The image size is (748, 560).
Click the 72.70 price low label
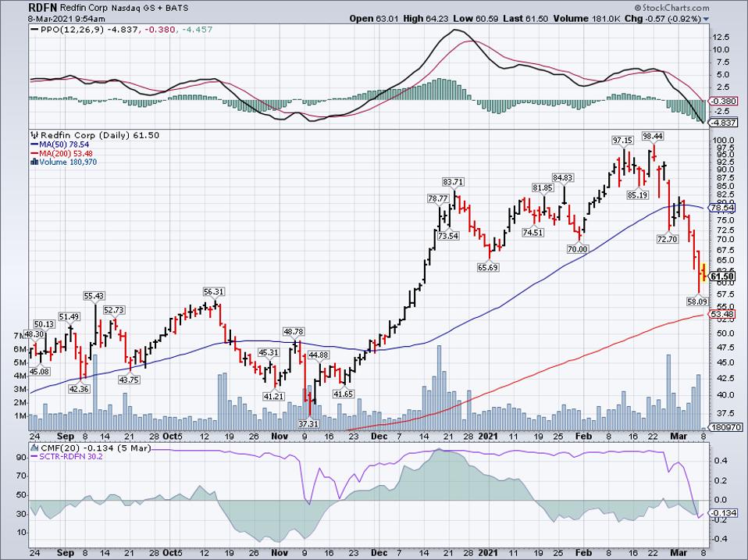667,239
